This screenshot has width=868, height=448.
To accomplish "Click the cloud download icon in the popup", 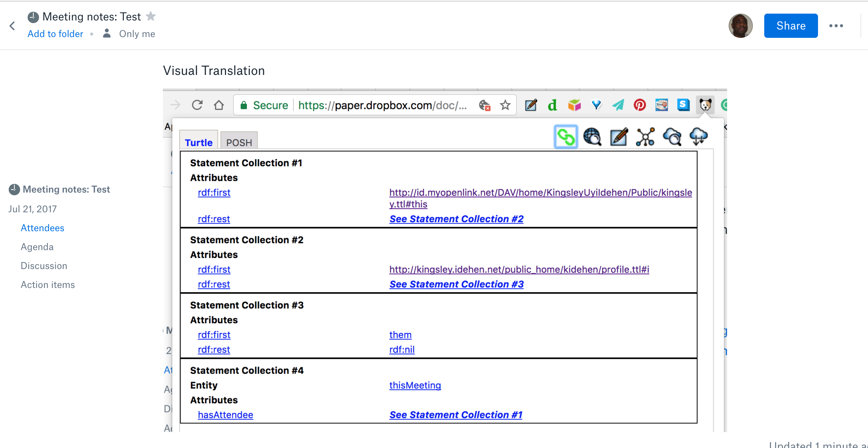I will click(x=699, y=137).
